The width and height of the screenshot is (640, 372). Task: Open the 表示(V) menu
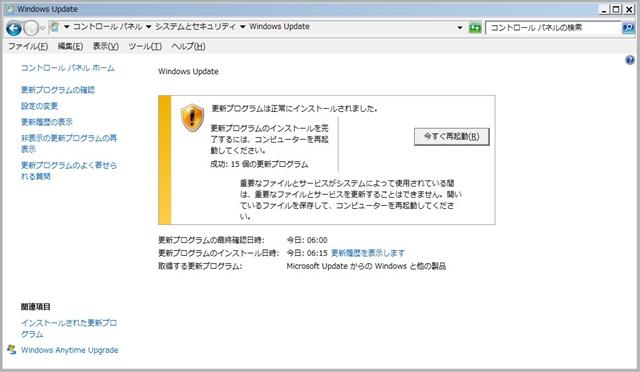(x=106, y=47)
